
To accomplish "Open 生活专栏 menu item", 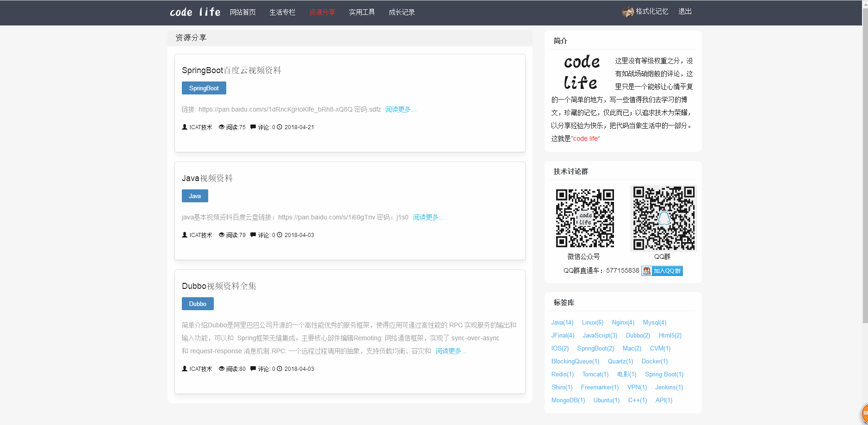I will [x=282, y=12].
